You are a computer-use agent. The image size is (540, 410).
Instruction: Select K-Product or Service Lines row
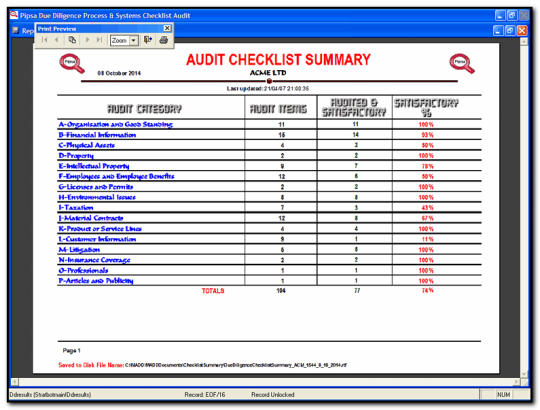pos(269,229)
